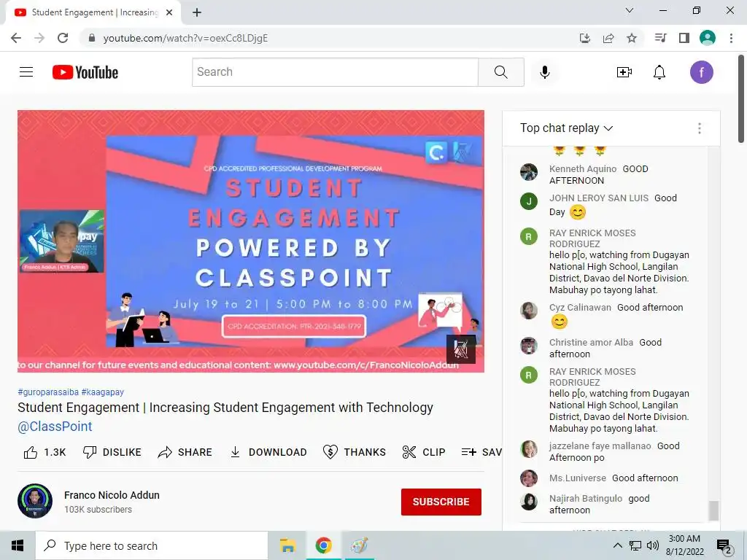
Task: Click the network tray icon
Action: [x=635, y=545]
